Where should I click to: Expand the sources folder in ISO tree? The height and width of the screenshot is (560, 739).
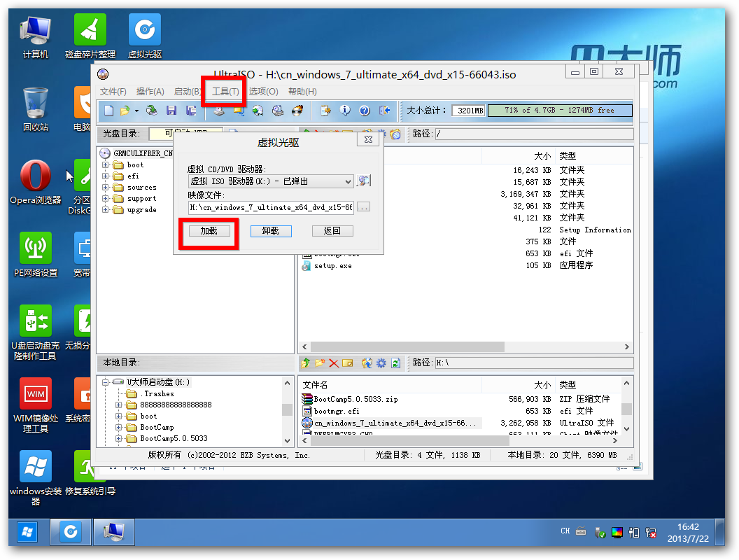tap(106, 187)
